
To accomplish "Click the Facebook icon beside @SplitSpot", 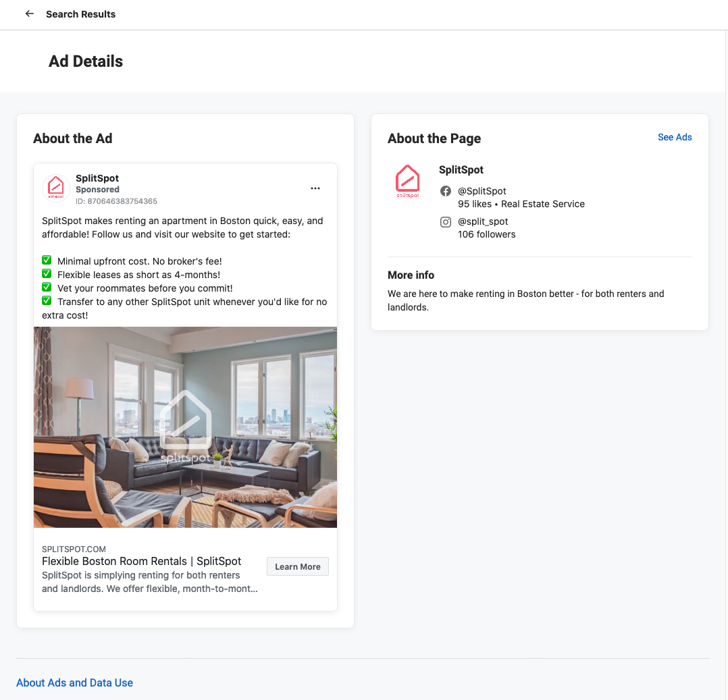I will [x=446, y=191].
